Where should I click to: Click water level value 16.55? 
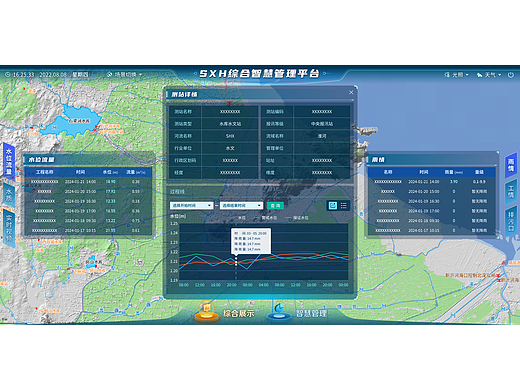tap(110, 211)
